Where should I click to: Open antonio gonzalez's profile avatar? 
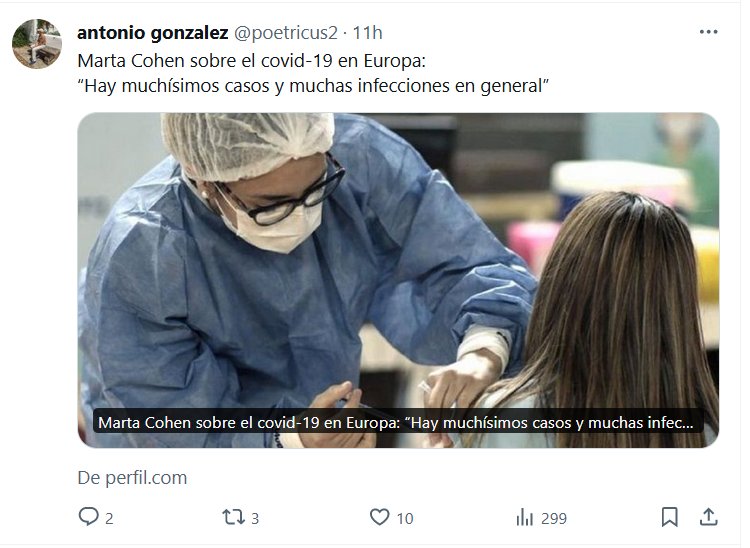pos(37,44)
